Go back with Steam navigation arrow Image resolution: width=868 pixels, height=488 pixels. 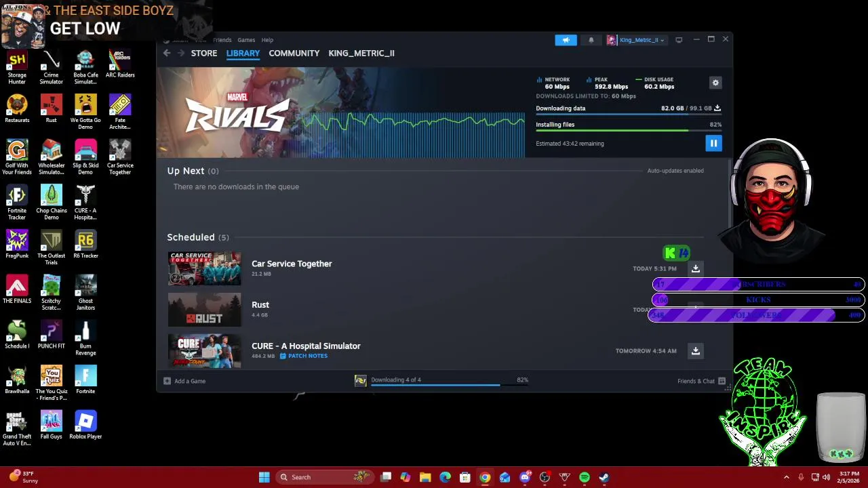[x=167, y=53]
